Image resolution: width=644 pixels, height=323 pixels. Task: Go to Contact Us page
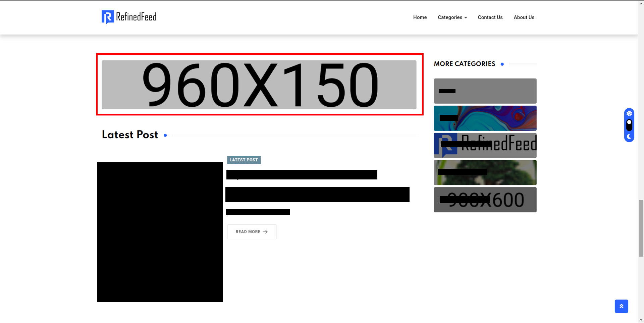coord(490,17)
